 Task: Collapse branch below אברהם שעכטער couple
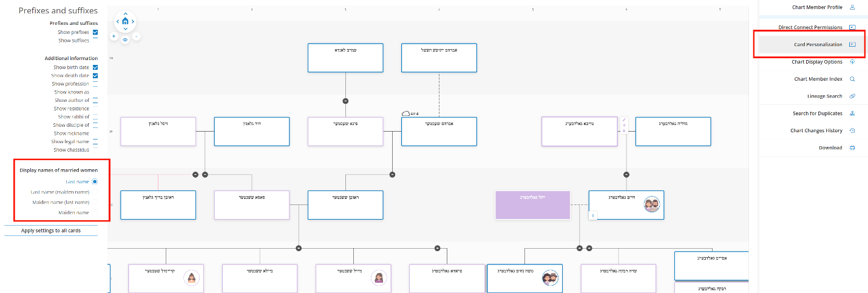point(392,175)
